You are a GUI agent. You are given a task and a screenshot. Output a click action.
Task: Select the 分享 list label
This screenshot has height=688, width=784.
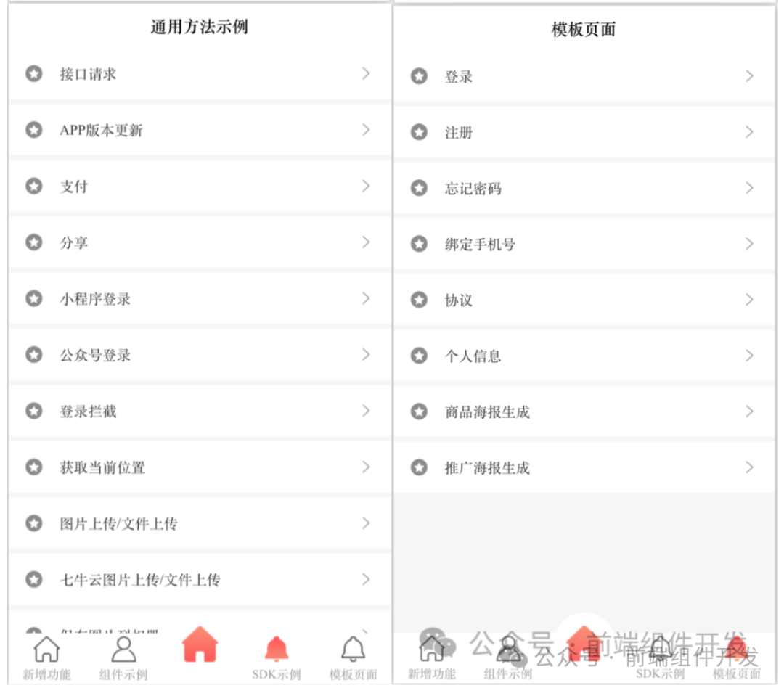pos(74,243)
